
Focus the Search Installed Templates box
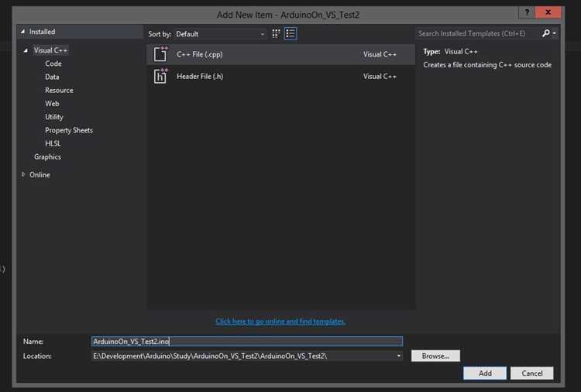point(478,34)
